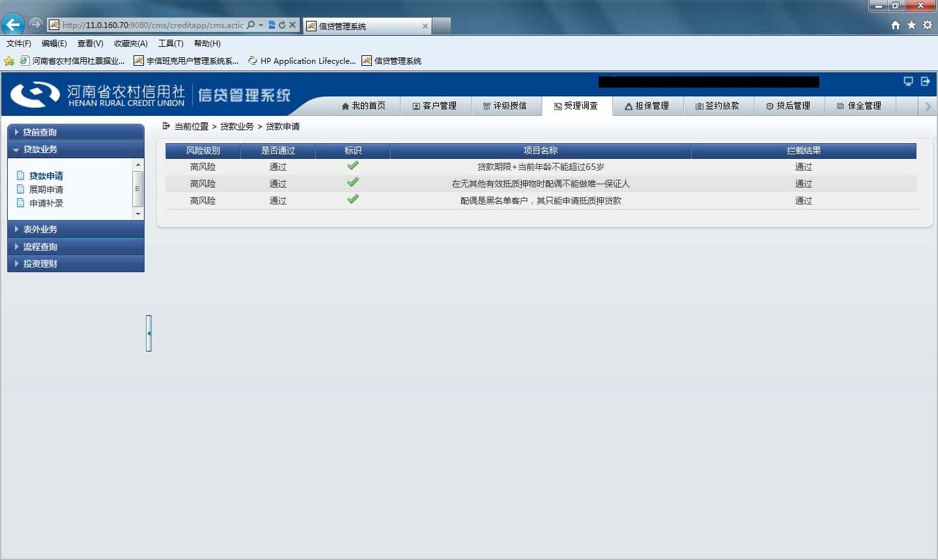Expand the 贷前查询 sidebar section
Image resolution: width=938 pixels, height=560 pixels.
pyautogui.click(x=76, y=132)
